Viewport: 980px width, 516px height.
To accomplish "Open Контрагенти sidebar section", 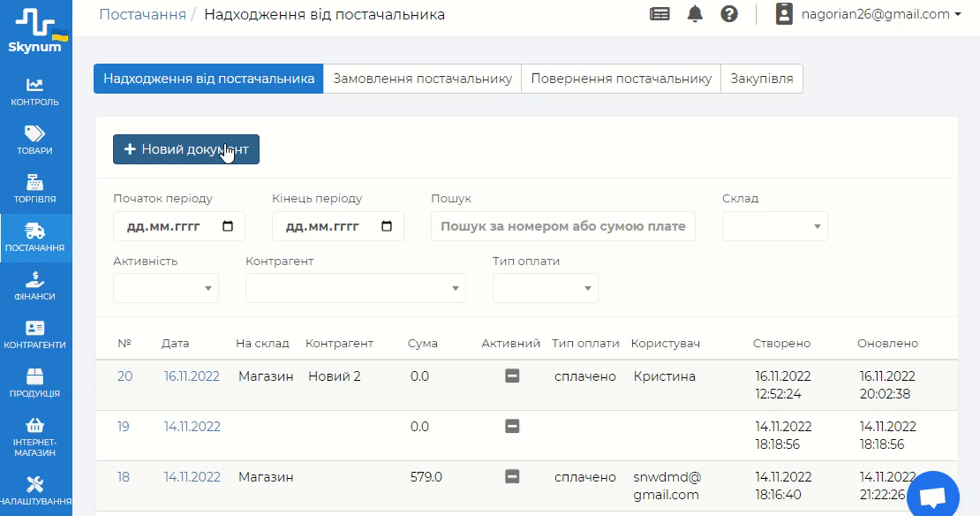I will (35, 335).
